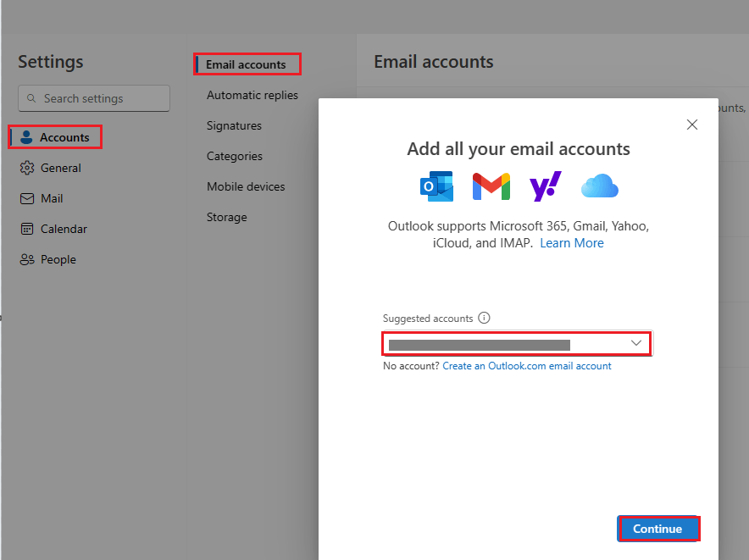Open the Storage settings
The width and height of the screenshot is (749, 560).
pos(226,218)
